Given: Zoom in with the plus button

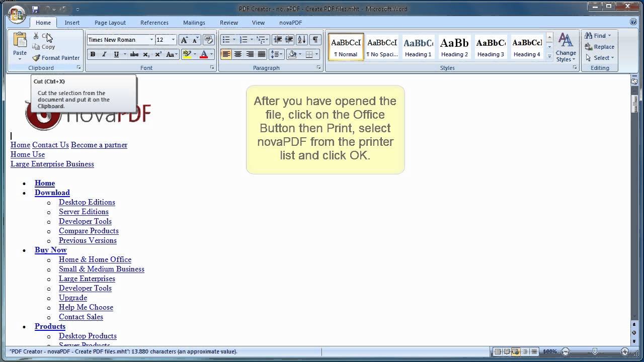Looking at the screenshot, I should (x=625, y=352).
